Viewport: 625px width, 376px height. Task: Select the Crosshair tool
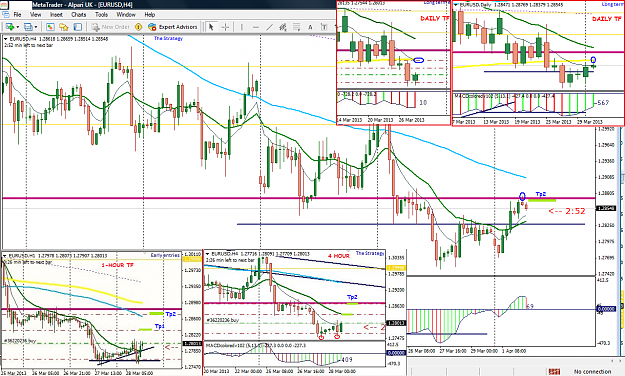(x=225, y=27)
